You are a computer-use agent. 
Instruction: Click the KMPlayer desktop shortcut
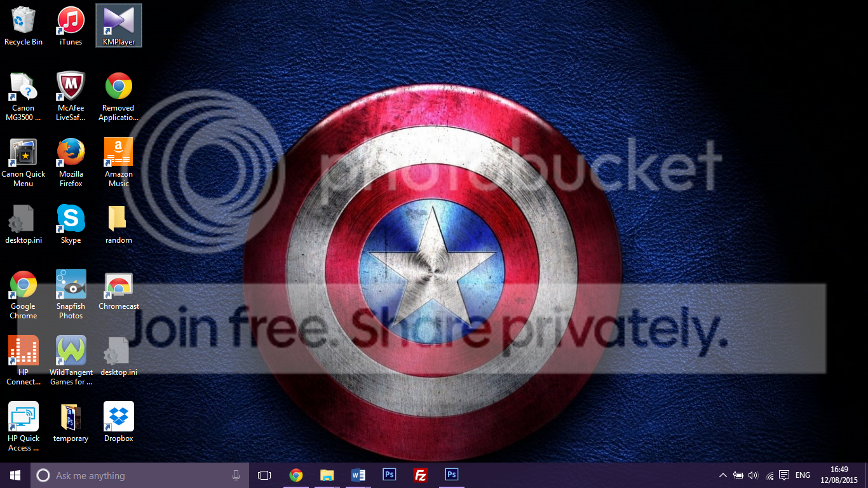119,26
